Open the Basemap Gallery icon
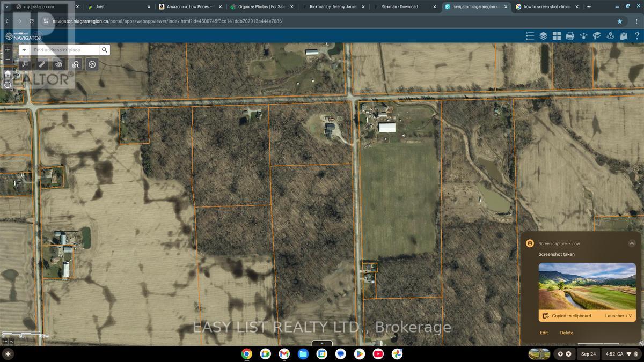The width and height of the screenshot is (644, 362). pos(556,35)
